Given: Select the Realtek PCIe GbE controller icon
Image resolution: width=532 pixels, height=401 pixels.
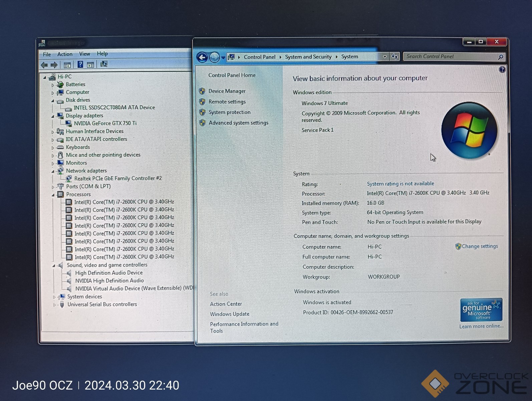Looking at the screenshot, I should tap(69, 179).
